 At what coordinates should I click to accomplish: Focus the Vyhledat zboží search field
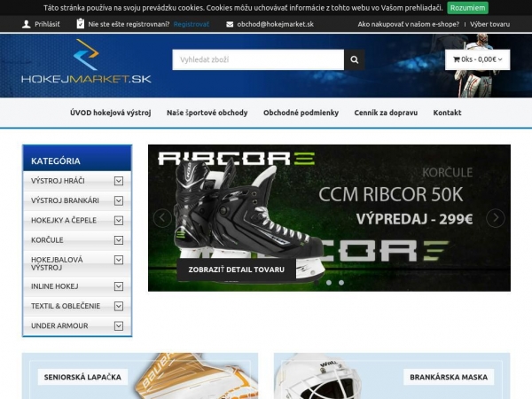pyautogui.click(x=258, y=59)
